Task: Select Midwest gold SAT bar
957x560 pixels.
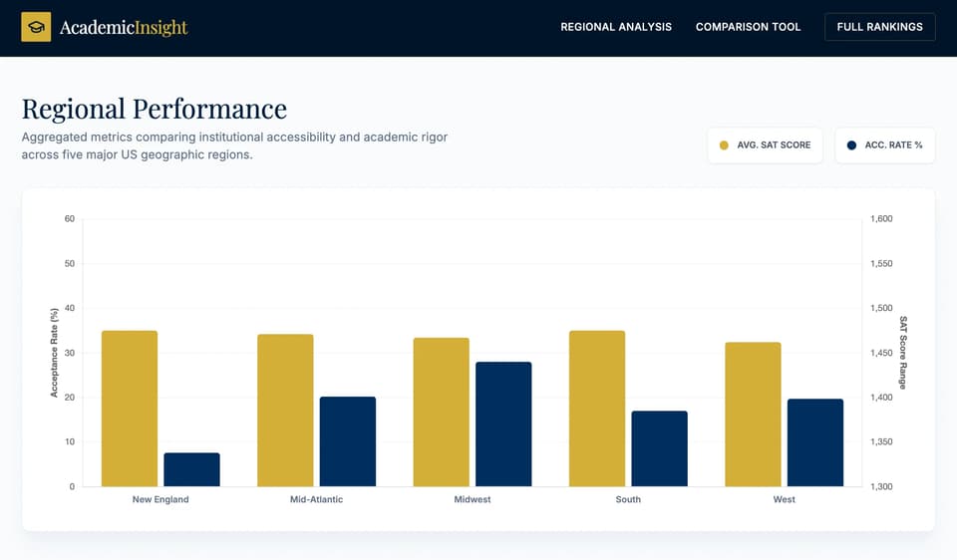Action: coord(442,412)
